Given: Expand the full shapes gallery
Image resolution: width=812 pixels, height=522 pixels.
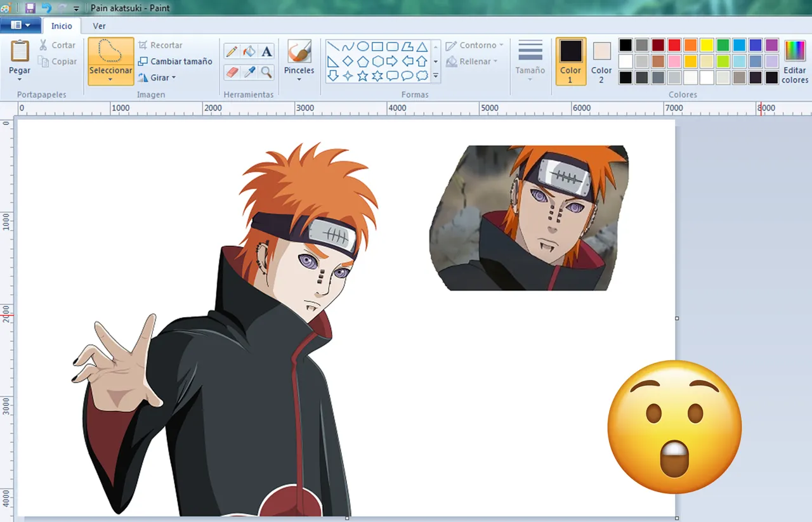Looking at the screenshot, I should pos(436,76).
